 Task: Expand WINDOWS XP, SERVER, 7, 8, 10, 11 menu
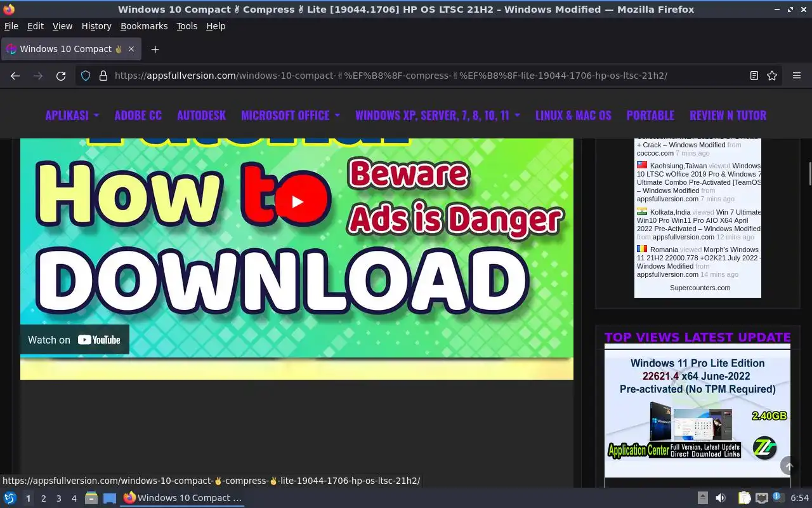(x=438, y=115)
